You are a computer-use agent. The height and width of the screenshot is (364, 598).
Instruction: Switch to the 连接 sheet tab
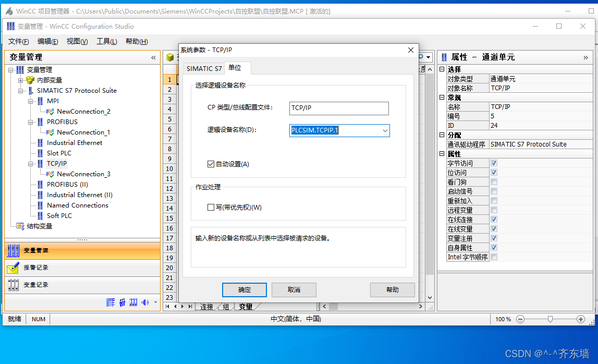[x=207, y=307]
